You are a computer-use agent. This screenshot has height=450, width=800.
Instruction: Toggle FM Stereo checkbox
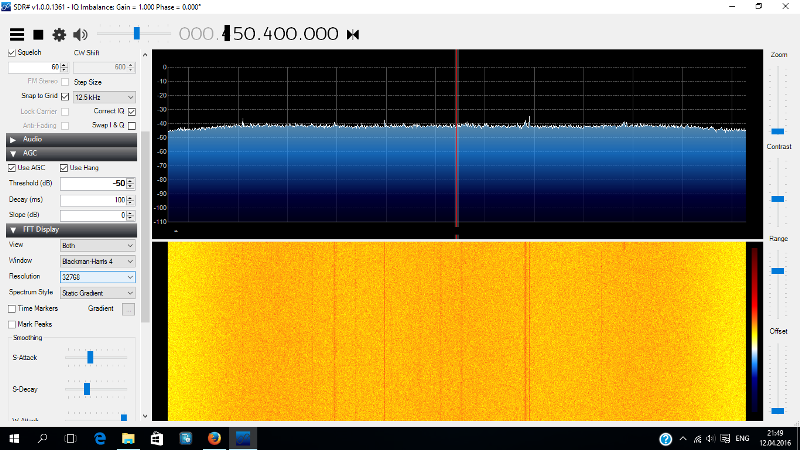[x=65, y=82]
